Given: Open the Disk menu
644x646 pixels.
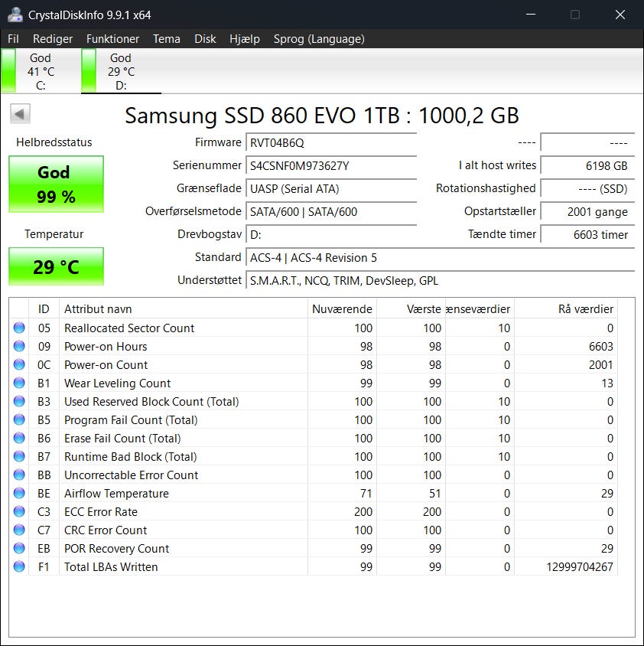Looking at the screenshot, I should (205, 39).
